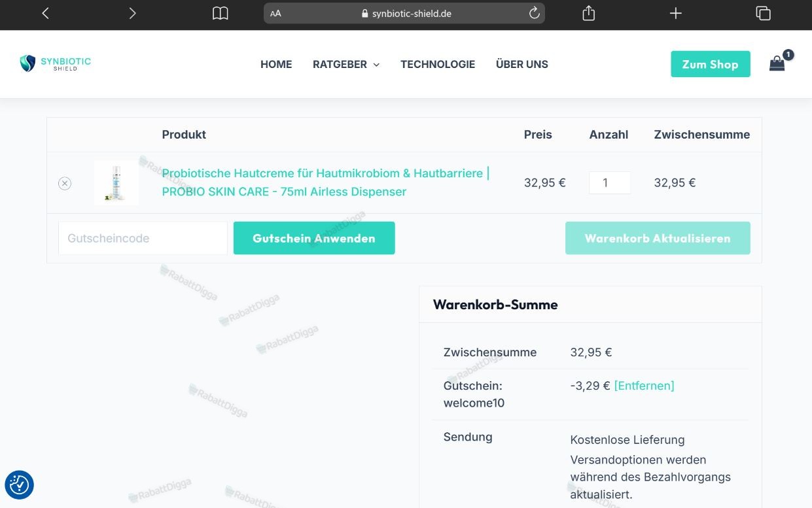Click the Zwischensumme column header
This screenshot has height=508, width=812.
coord(702,135)
